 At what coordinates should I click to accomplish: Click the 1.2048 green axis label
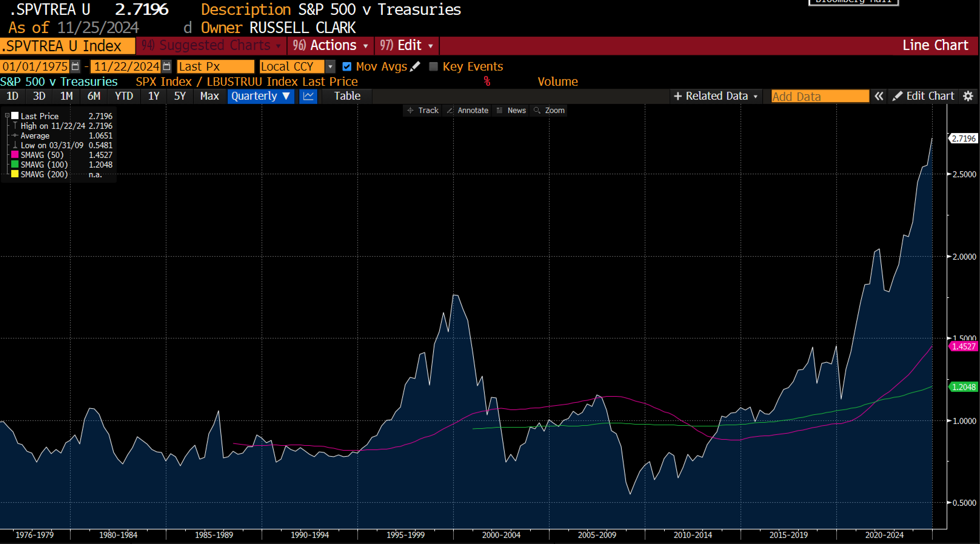point(963,387)
